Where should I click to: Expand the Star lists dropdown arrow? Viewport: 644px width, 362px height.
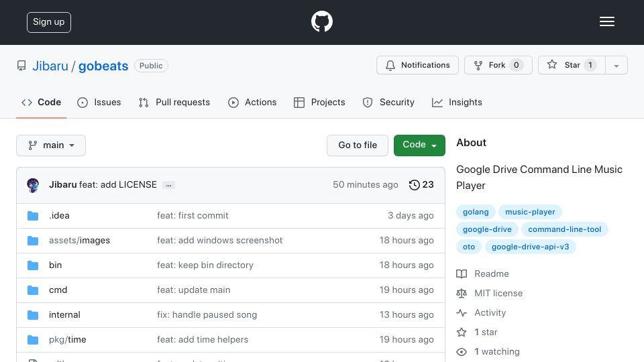(616, 66)
